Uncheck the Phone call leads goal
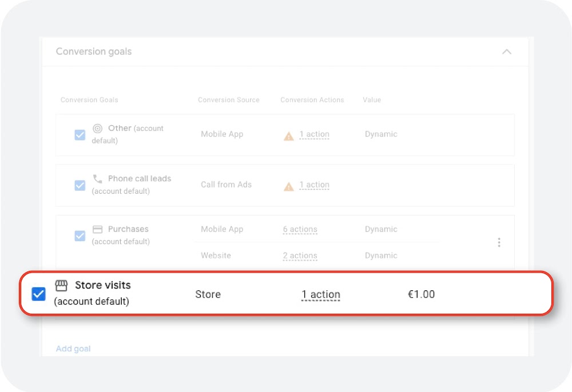The image size is (572, 392). click(x=80, y=185)
